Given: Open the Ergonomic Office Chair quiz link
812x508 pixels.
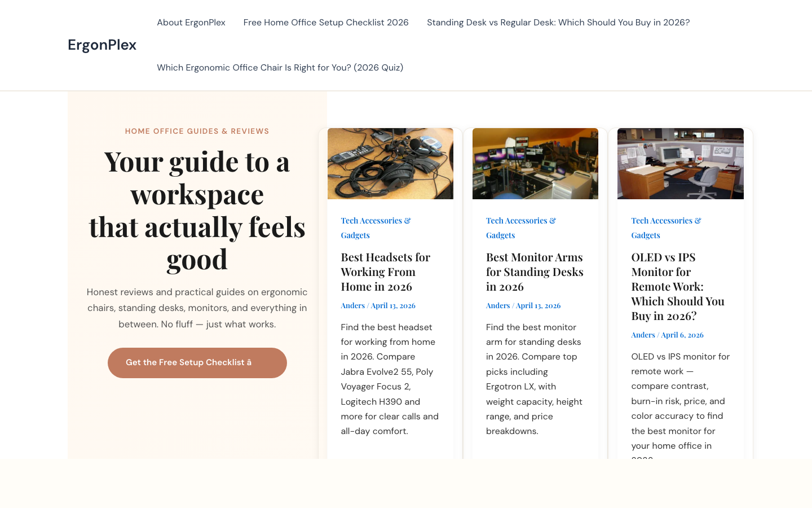Looking at the screenshot, I should [x=280, y=68].
